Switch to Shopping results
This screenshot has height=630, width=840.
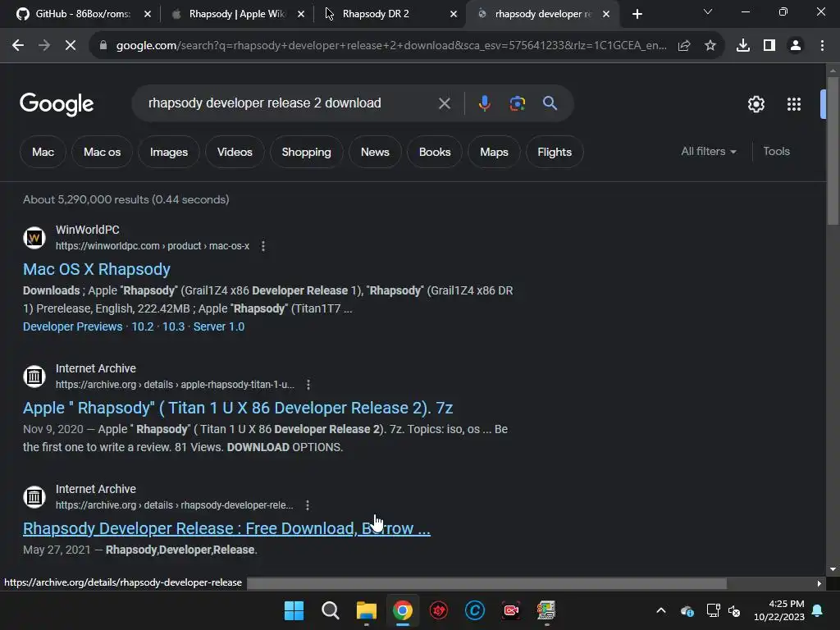click(307, 152)
